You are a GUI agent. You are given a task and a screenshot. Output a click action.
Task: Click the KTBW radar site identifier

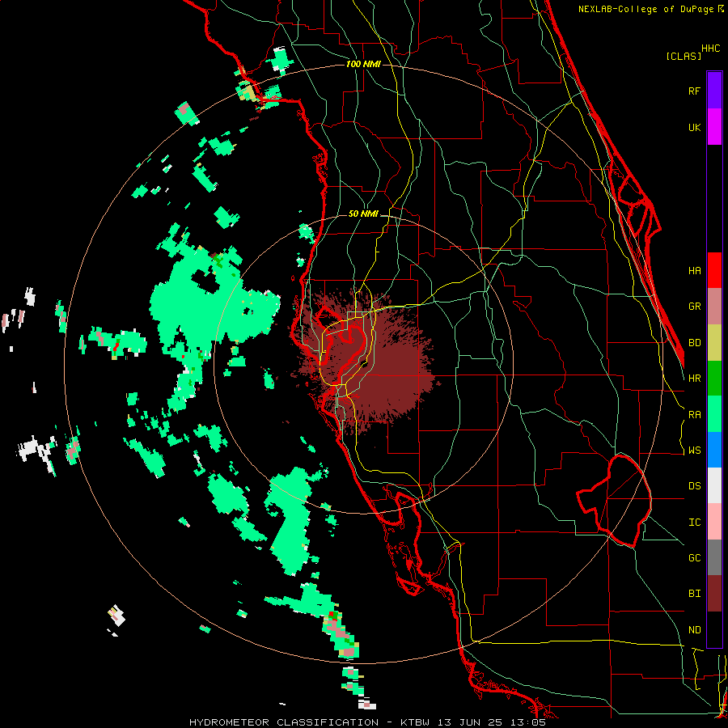(x=415, y=722)
